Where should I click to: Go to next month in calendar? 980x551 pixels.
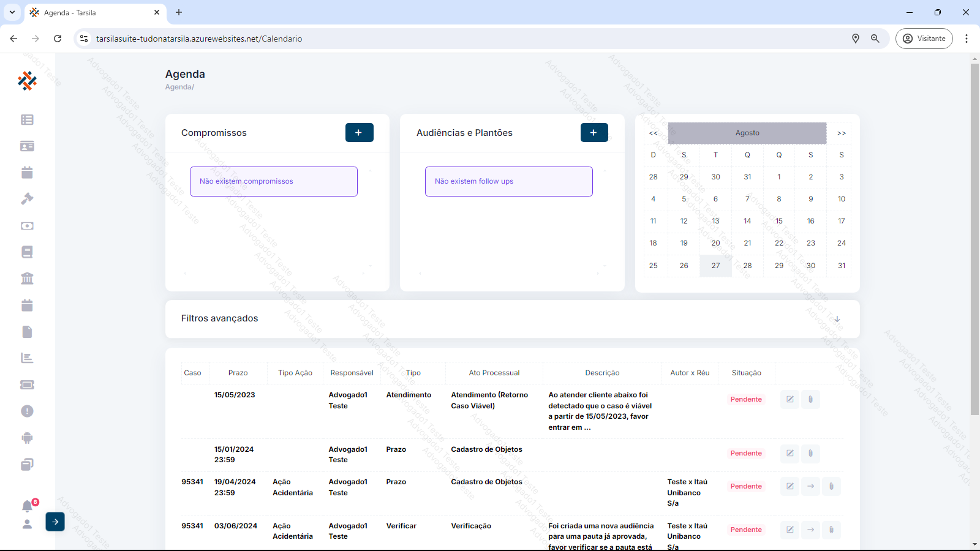click(842, 133)
